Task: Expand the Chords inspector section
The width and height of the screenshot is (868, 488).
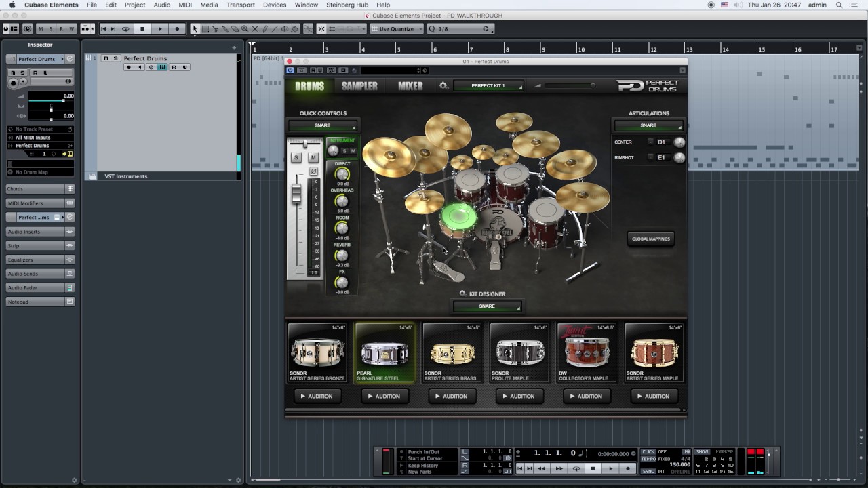Action: tap(40, 189)
